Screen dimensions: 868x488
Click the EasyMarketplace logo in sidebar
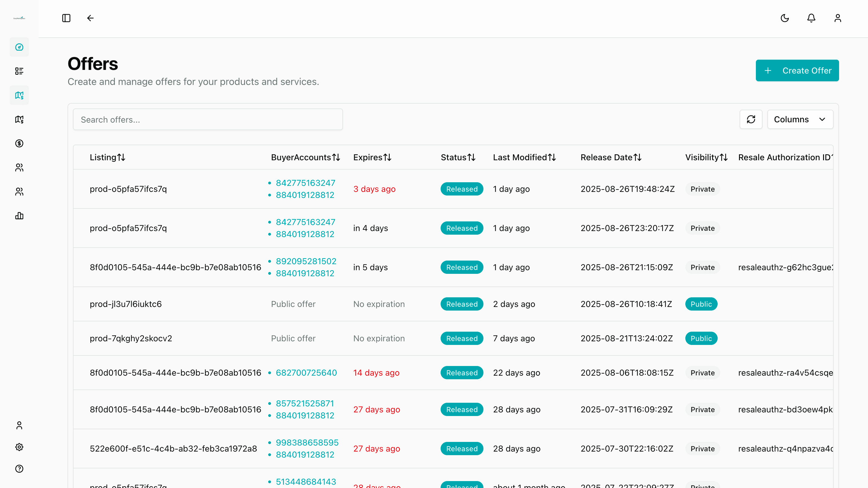click(19, 18)
